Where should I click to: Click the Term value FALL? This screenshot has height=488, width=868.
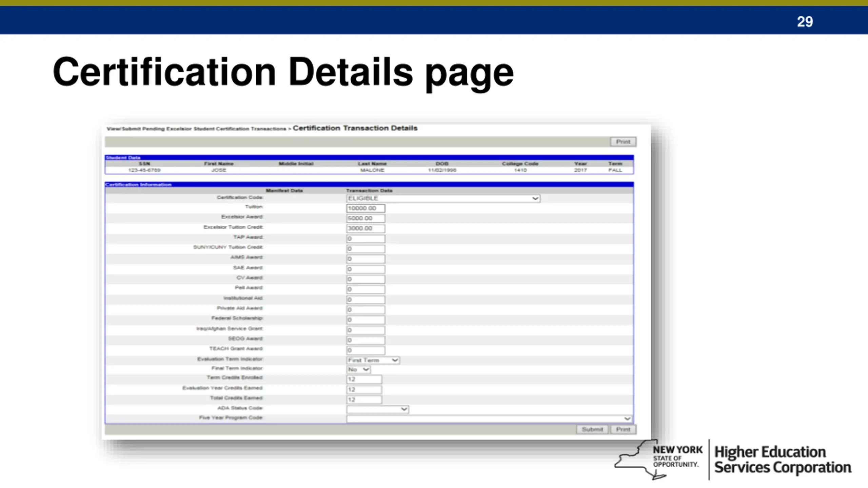615,170
